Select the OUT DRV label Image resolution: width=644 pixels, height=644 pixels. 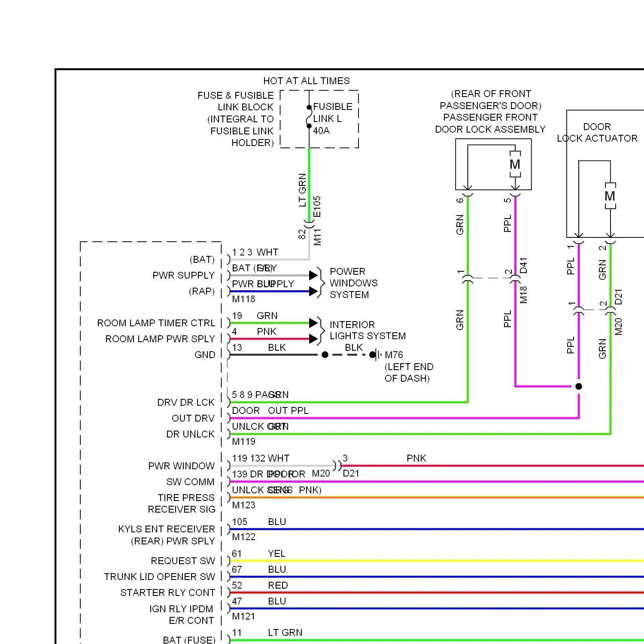click(193, 418)
